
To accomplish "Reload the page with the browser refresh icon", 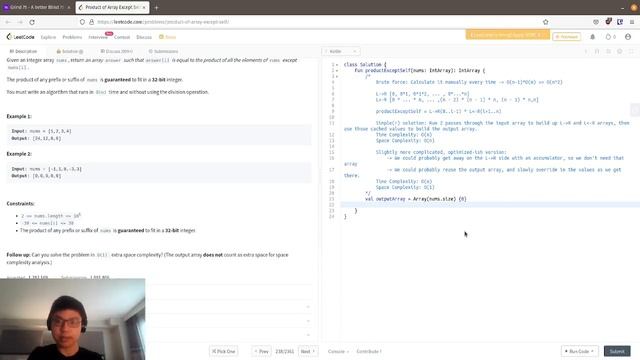I will tap(32, 22).
